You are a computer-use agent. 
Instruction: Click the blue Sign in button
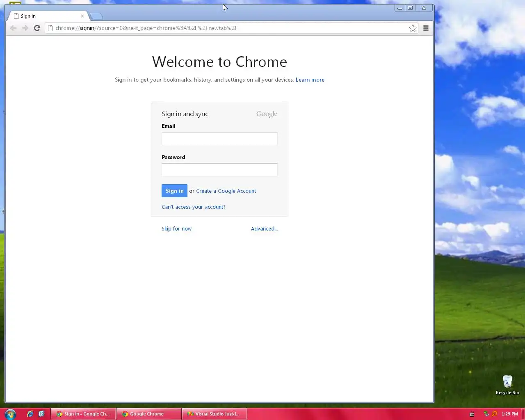click(x=174, y=191)
